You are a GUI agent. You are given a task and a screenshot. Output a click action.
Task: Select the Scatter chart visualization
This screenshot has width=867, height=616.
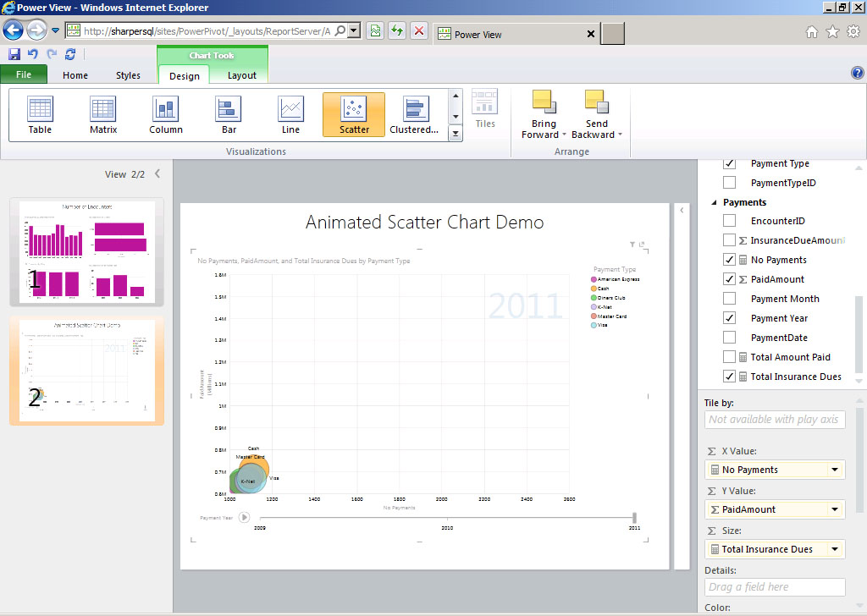354,114
